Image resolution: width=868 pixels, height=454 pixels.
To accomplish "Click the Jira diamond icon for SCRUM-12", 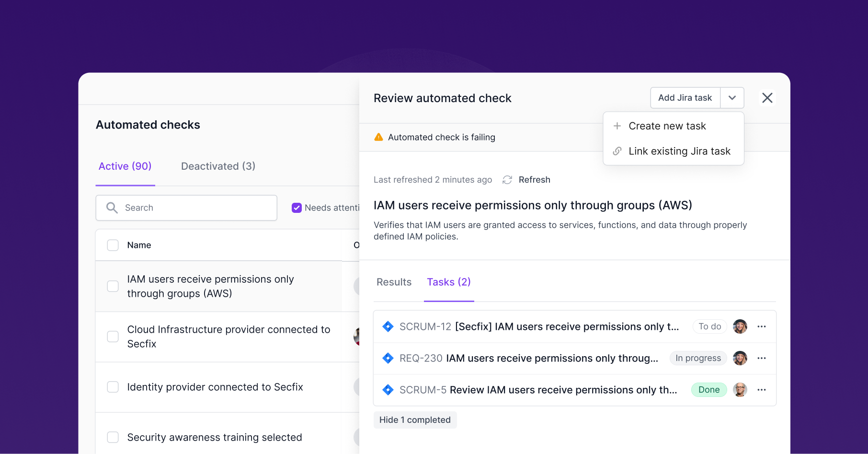I will 388,326.
